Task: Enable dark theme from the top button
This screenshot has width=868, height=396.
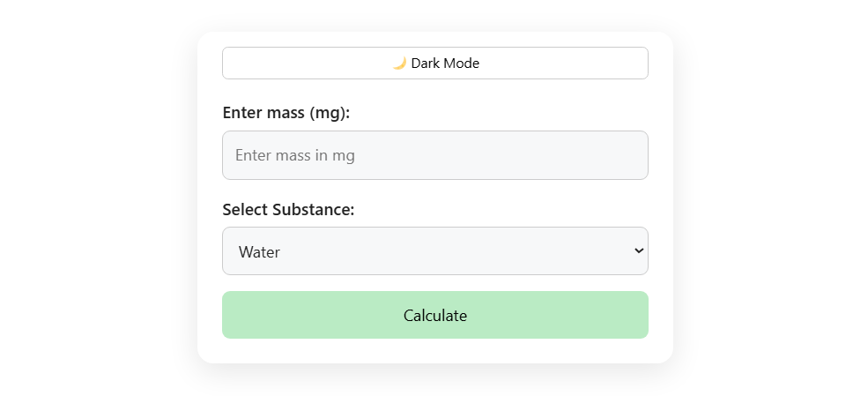Action: point(435,64)
